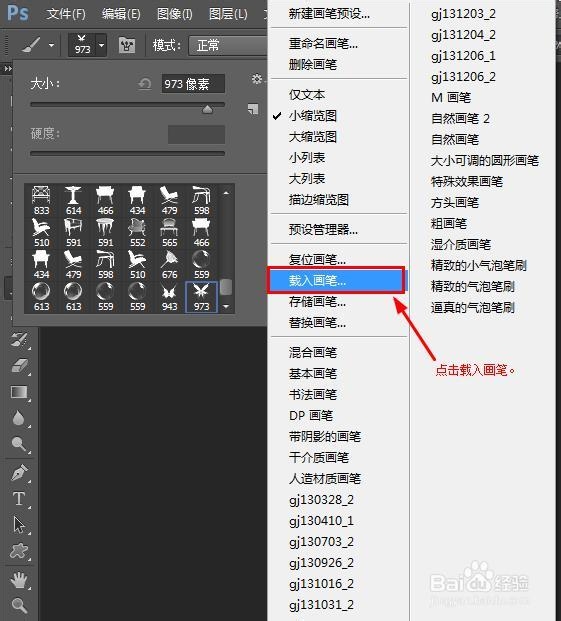Select the History Brush tool
This screenshot has width=561, height=621.
[19, 339]
